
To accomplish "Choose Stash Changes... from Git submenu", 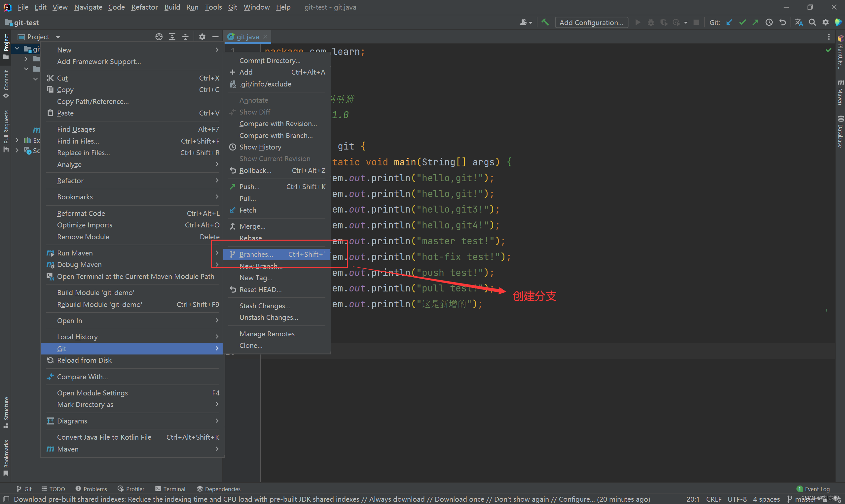I will (x=265, y=306).
